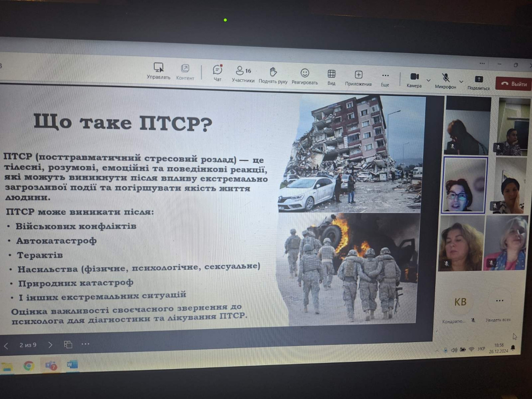
Task: Expand the Еще more actions menu
Action: pyautogui.click(x=385, y=79)
